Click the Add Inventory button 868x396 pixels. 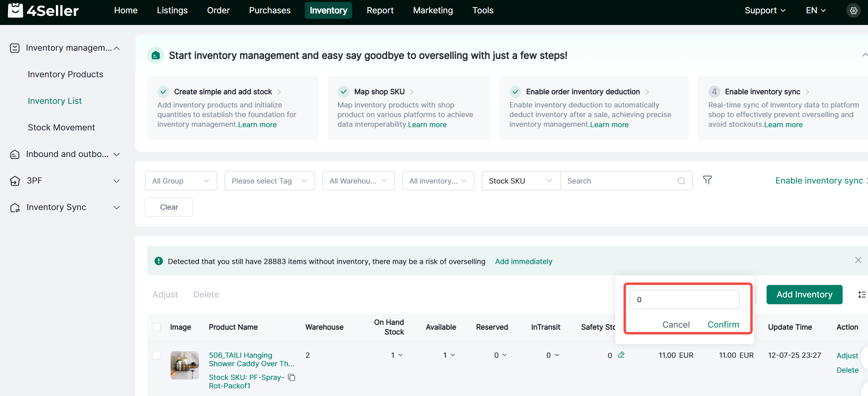804,295
